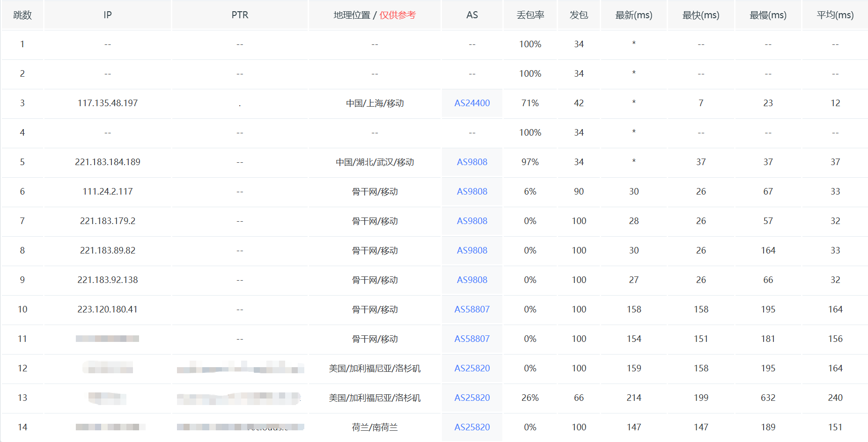Open the AS24400 link in hop 3

[x=472, y=103]
